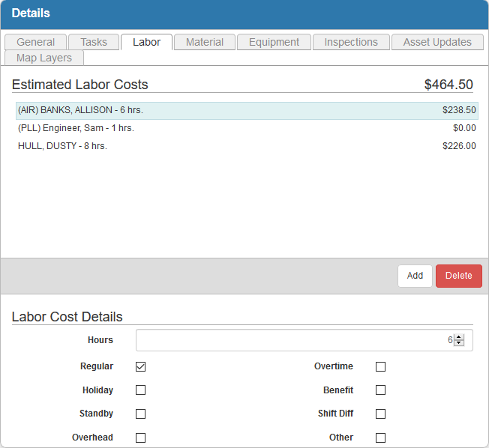The image size is (489, 448).
Task: Uncheck the Regular checkbox
Action: pos(140,367)
